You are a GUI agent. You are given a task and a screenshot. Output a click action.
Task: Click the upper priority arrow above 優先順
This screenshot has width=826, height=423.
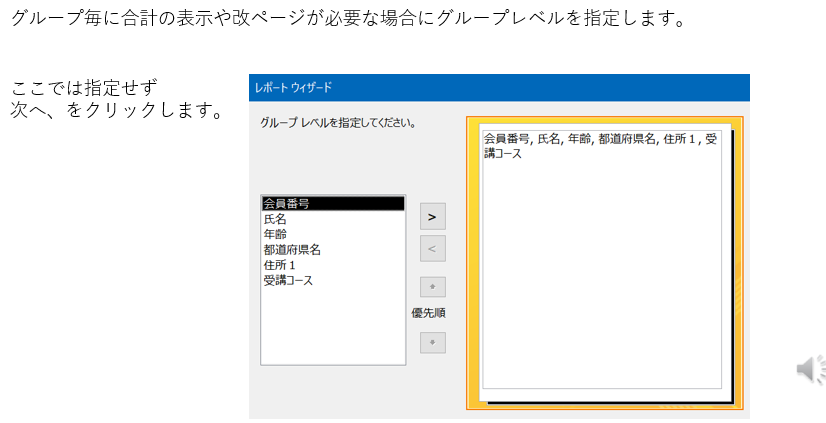click(432, 287)
